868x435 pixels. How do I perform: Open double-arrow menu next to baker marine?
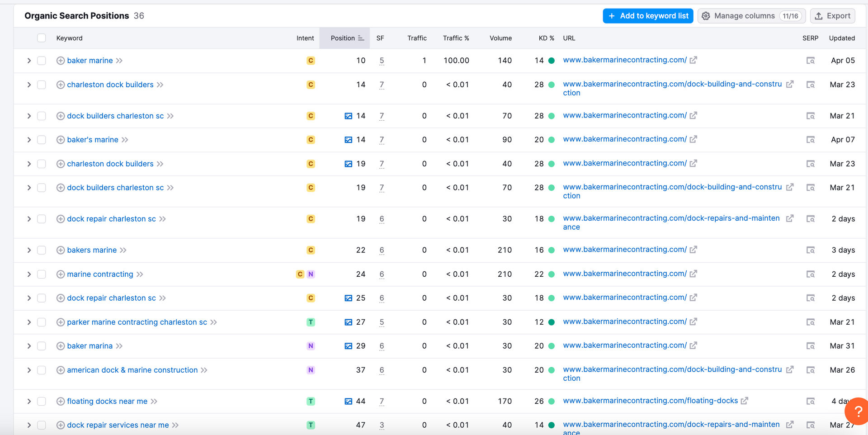click(119, 61)
